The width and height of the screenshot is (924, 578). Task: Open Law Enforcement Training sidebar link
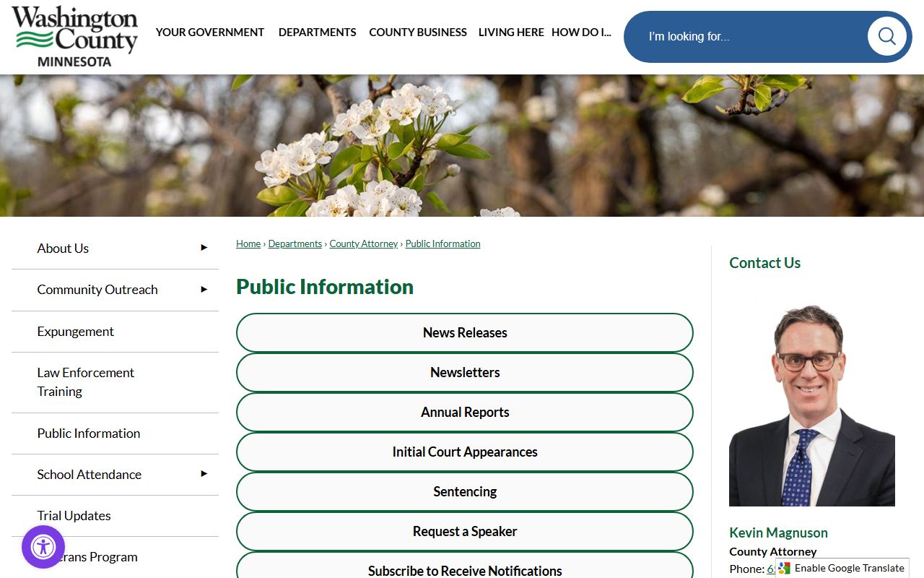click(x=86, y=381)
